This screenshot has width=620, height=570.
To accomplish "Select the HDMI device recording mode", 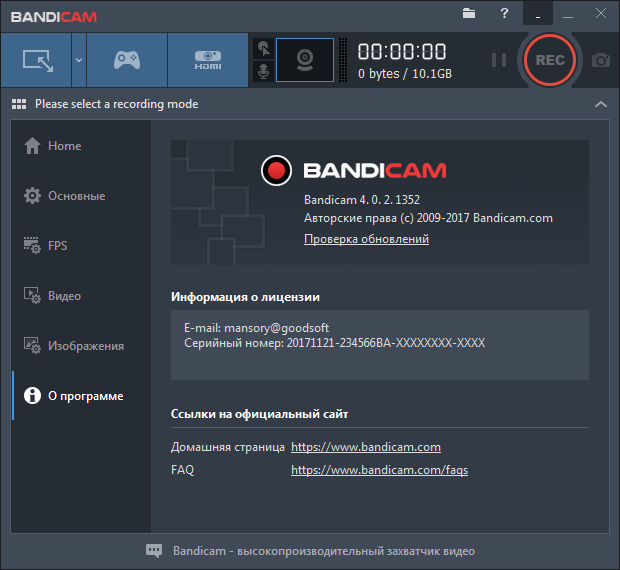I will click(207, 60).
